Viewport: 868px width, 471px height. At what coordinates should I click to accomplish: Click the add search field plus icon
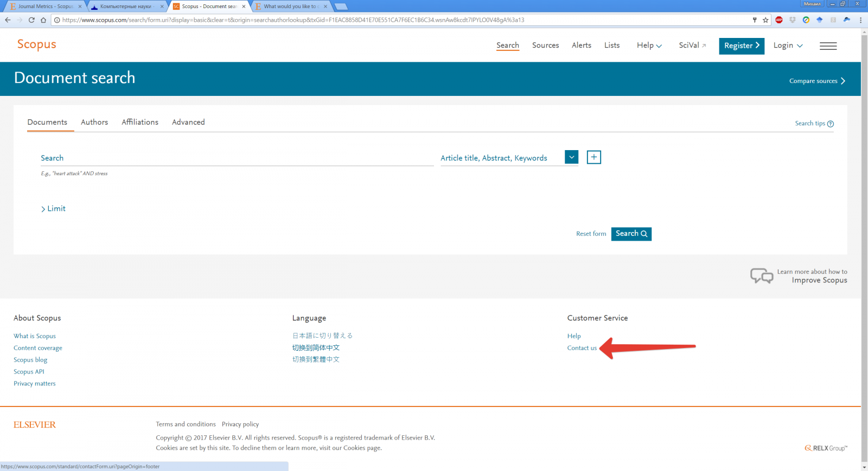[x=593, y=157]
